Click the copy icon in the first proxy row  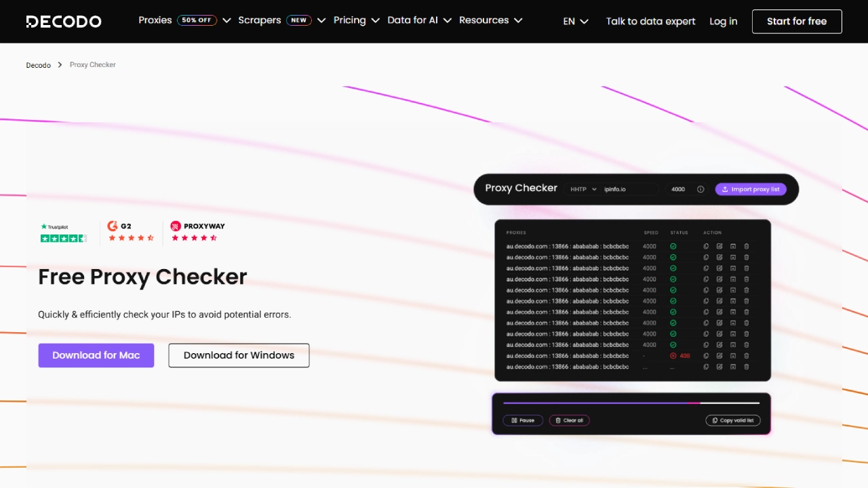(x=706, y=246)
